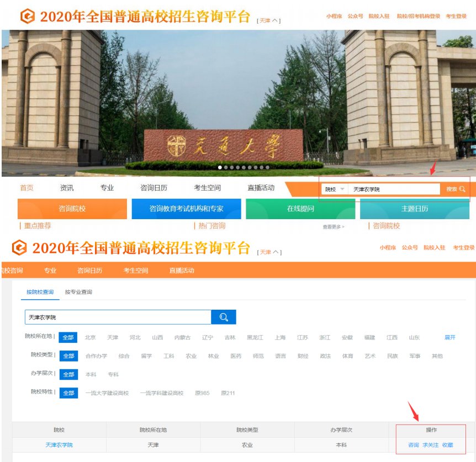Image resolution: width=476 pixels, height=462 pixels.
Task: Select 全部 in the 办学层次 filter row
Action: point(68,374)
